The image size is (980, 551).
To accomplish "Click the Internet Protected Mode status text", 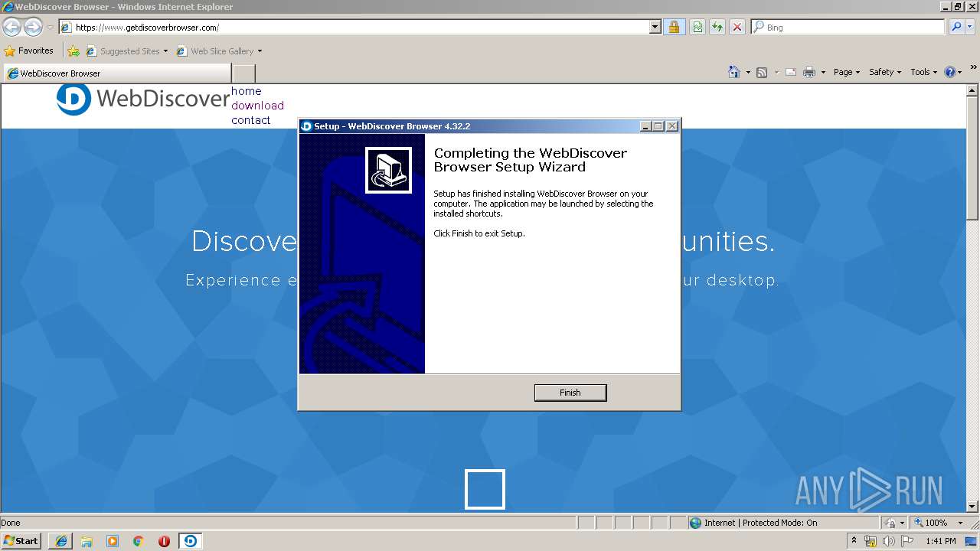I will point(761,523).
